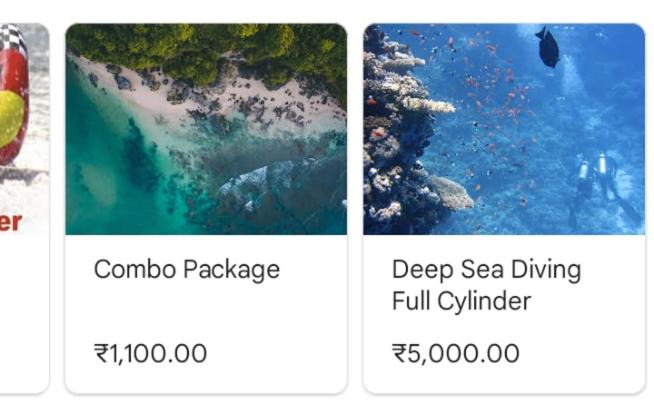Select the ₹5,000.00 price label
The image size is (654, 415).
455,353
